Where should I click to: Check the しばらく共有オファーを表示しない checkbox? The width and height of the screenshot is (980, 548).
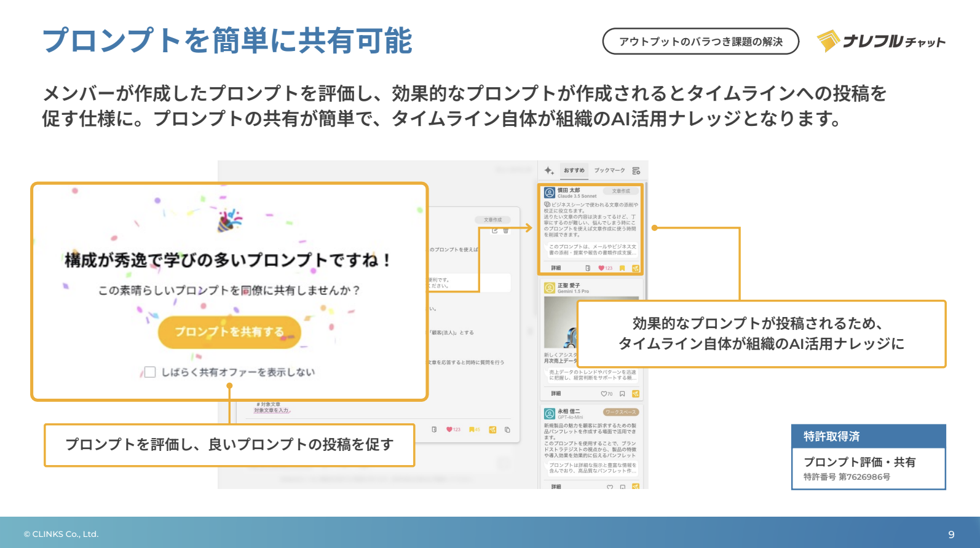coord(149,372)
